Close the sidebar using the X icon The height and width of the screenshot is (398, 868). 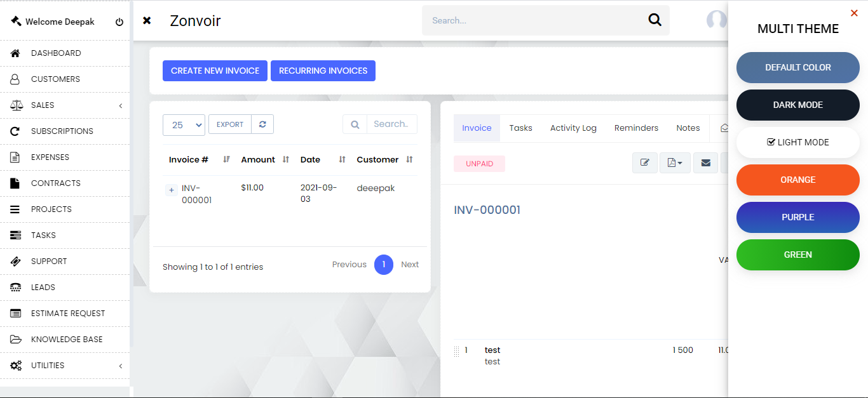147,21
